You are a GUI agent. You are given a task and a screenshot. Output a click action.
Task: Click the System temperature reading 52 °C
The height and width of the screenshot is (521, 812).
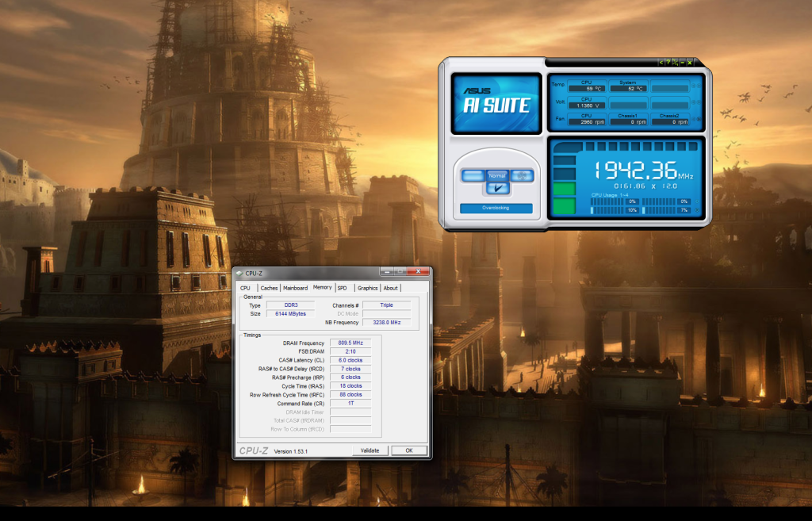(x=628, y=89)
